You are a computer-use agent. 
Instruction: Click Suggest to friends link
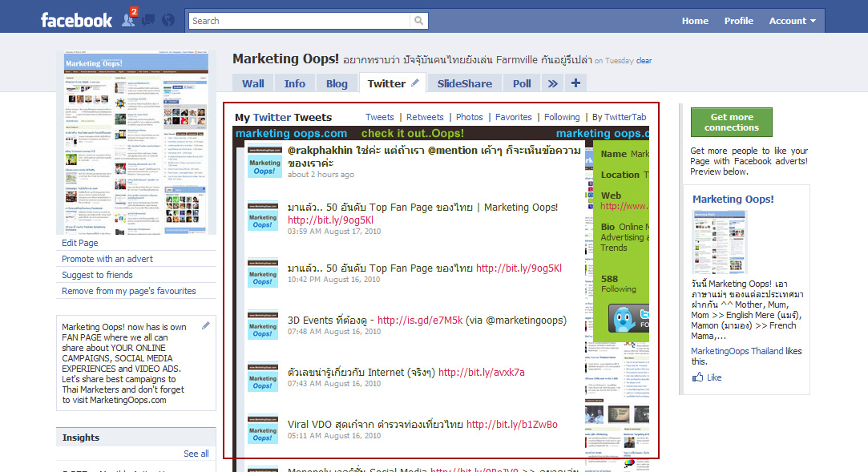pos(97,275)
